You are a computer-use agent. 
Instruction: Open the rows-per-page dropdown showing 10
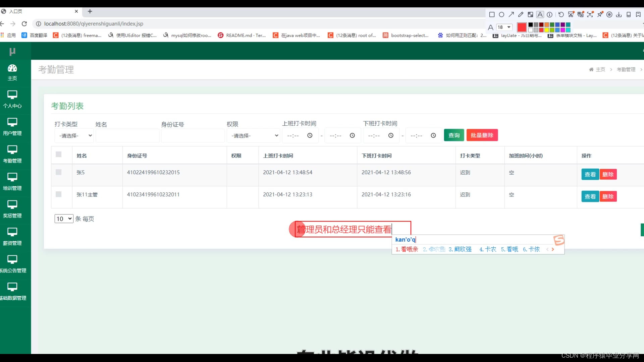pyautogui.click(x=64, y=219)
